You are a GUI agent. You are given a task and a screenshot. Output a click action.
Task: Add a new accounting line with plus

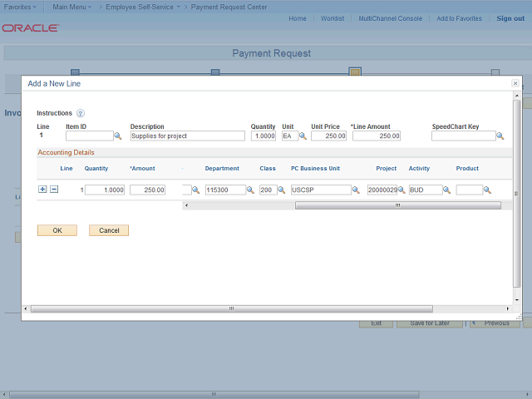(42, 190)
